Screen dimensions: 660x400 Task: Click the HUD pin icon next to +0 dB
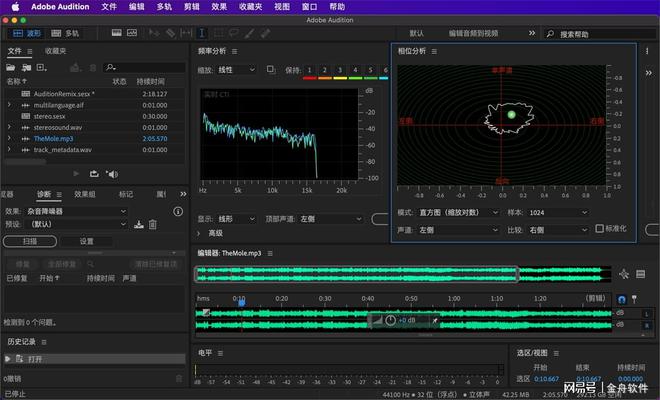[x=435, y=320]
